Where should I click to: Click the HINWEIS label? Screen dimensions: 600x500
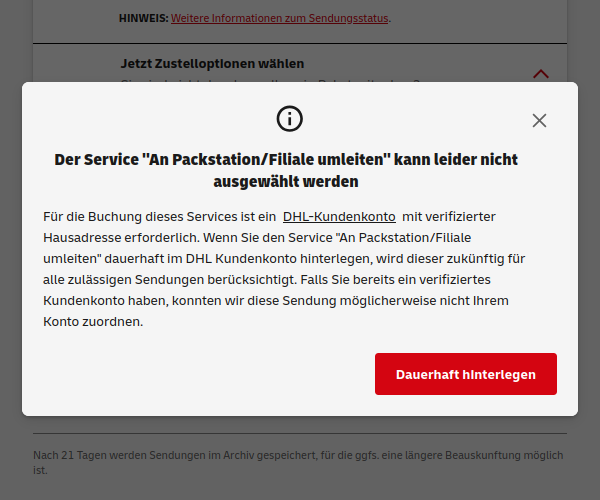[x=143, y=18]
